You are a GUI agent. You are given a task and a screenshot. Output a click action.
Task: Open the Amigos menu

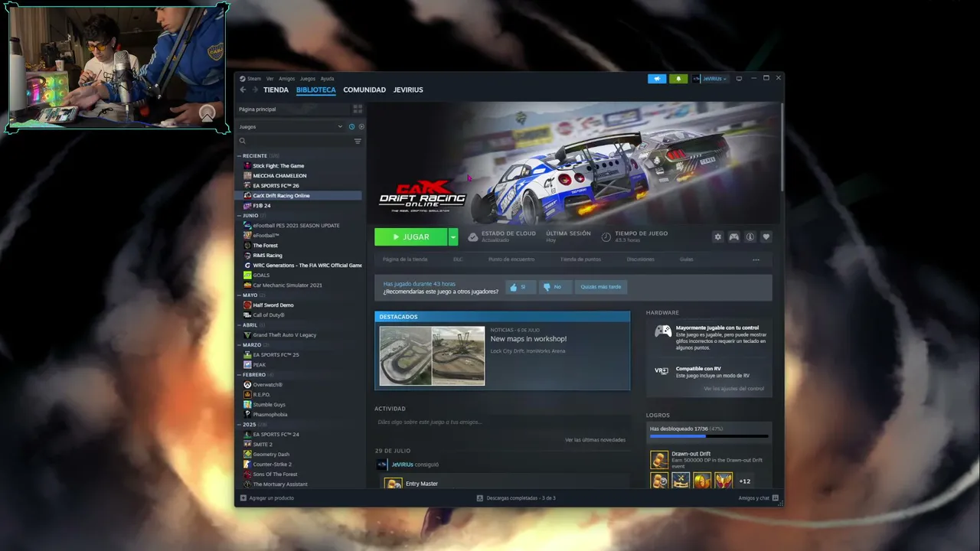[287, 79]
